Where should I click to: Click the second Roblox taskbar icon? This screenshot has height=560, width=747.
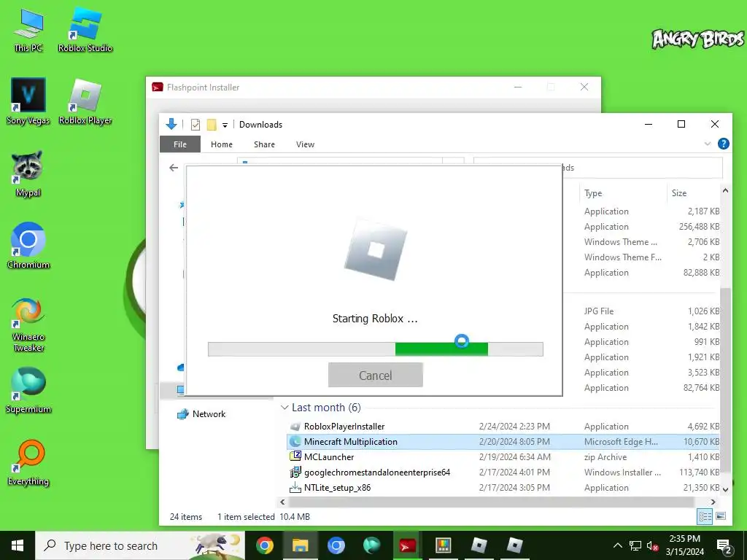(514, 545)
